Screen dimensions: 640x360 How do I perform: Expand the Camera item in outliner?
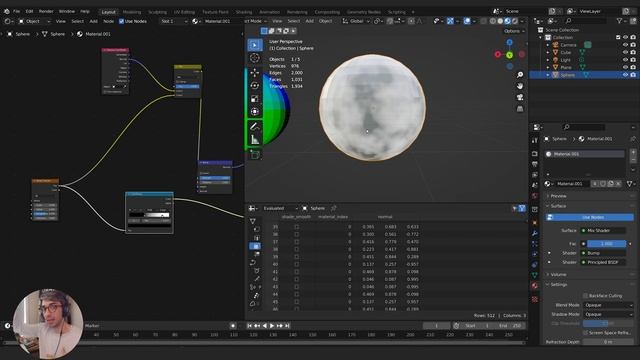point(548,45)
